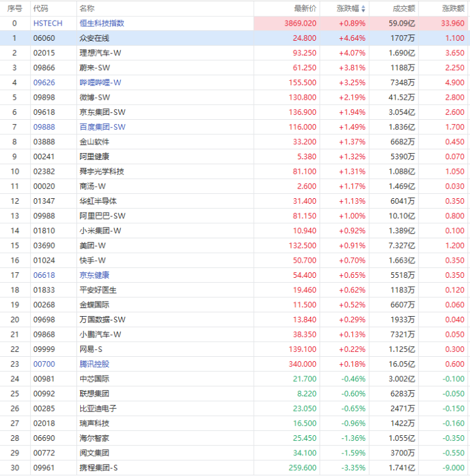The width and height of the screenshot is (470, 476).
Task: Open 哔哩哔哩-W stock link
Action: (x=100, y=83)
